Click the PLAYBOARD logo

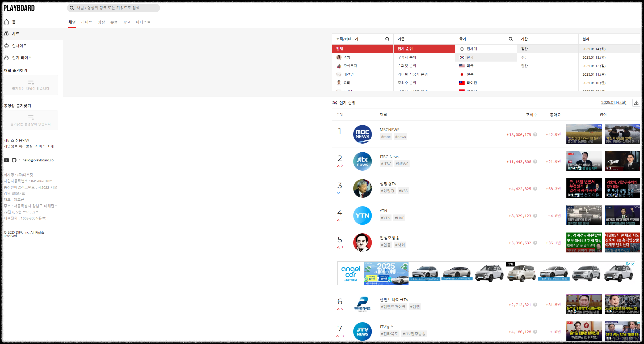tap(19, 8)
